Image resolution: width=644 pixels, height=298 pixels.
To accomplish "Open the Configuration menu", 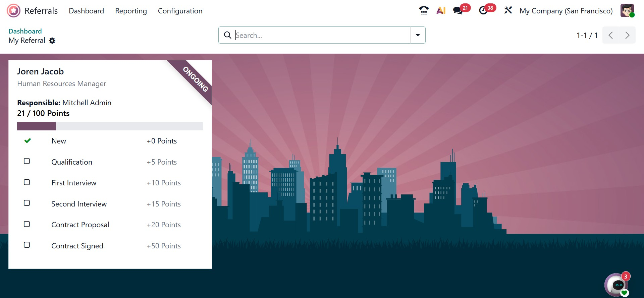I will [x=180, y=11].
